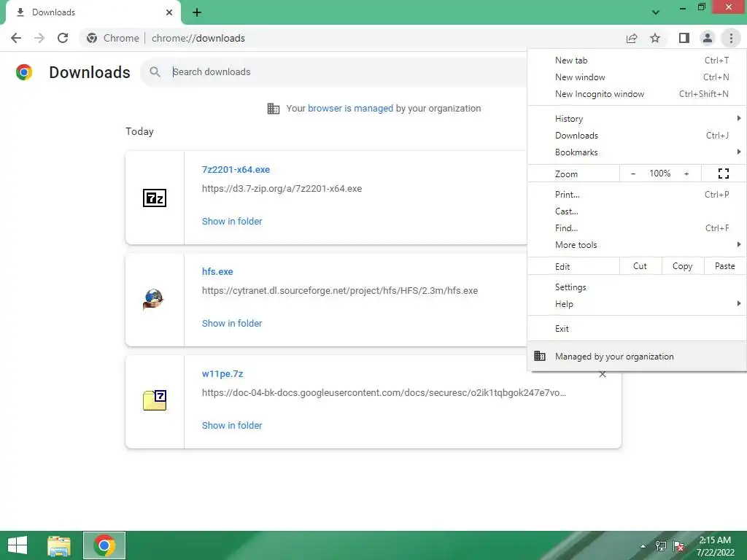Expand the Help submenu
This screenshot has height=560, width=747.
point(637,304)
